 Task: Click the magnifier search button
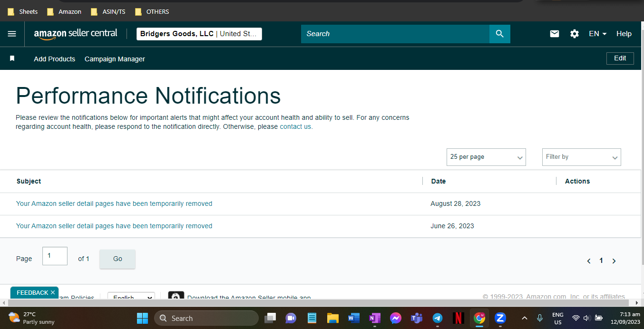coord(499,34)
